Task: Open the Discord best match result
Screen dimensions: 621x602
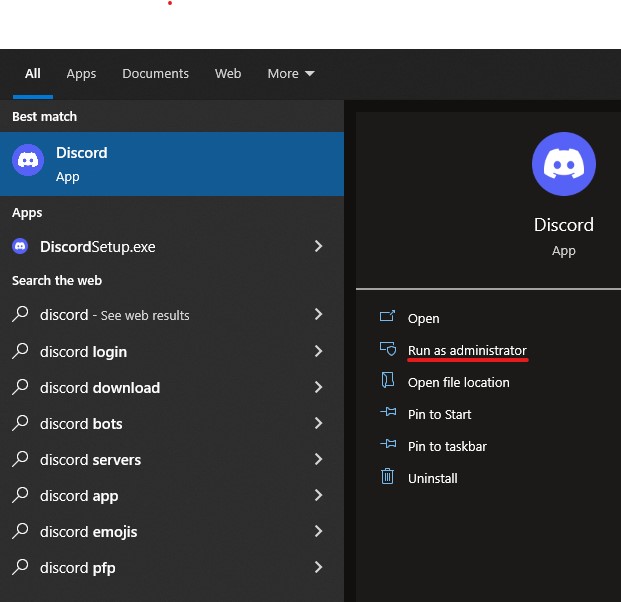Action: [x=172, y=164]
